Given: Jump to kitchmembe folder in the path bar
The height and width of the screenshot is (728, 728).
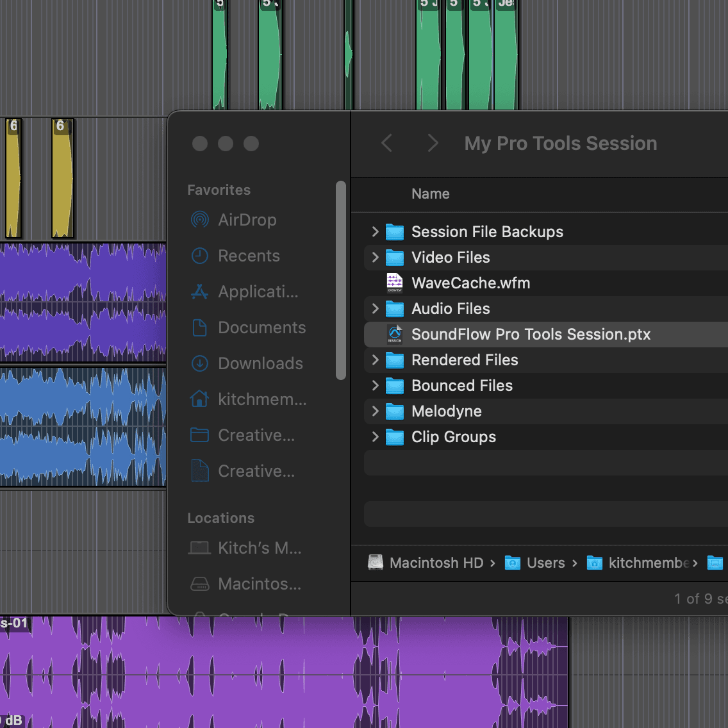Looking at the screenshot, I should tap(638, 563).
